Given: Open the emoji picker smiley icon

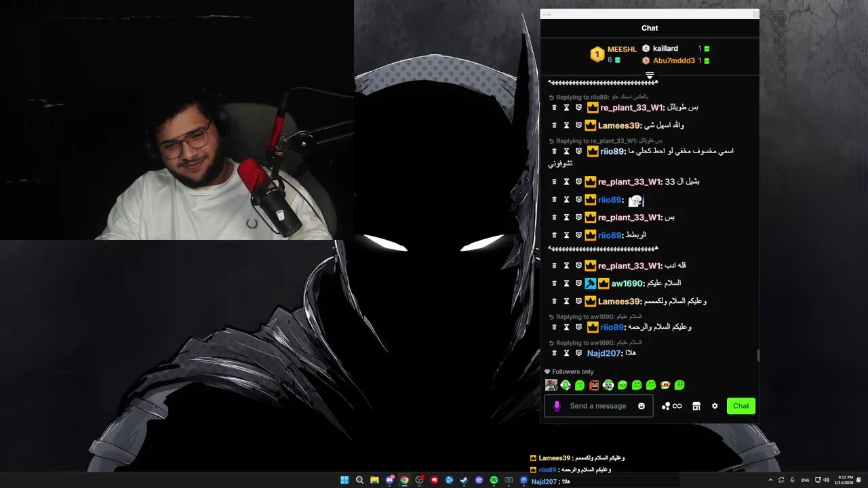Looking at the screenshot, I should tap(642, 406).
